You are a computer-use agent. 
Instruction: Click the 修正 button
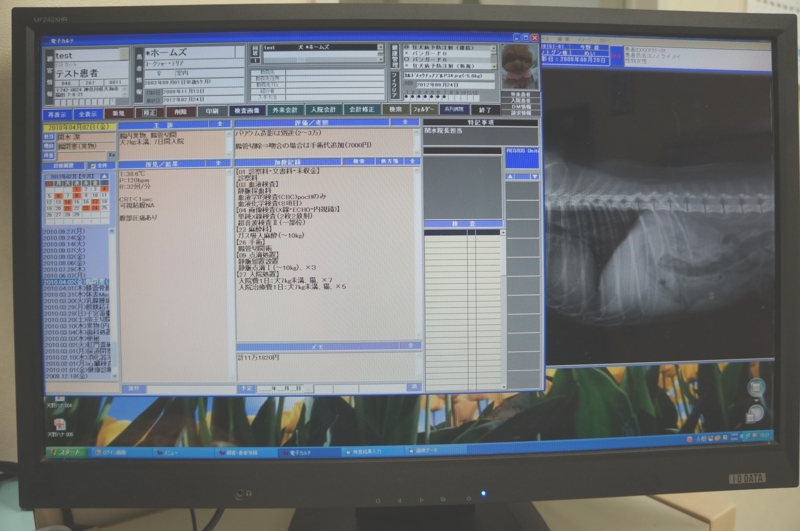(149, 113)
